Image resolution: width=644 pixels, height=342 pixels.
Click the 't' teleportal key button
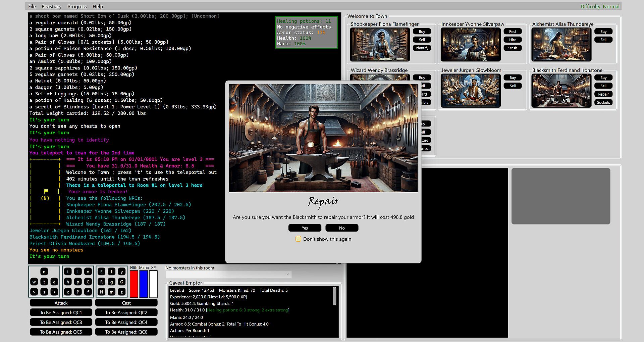click(44, 282)
